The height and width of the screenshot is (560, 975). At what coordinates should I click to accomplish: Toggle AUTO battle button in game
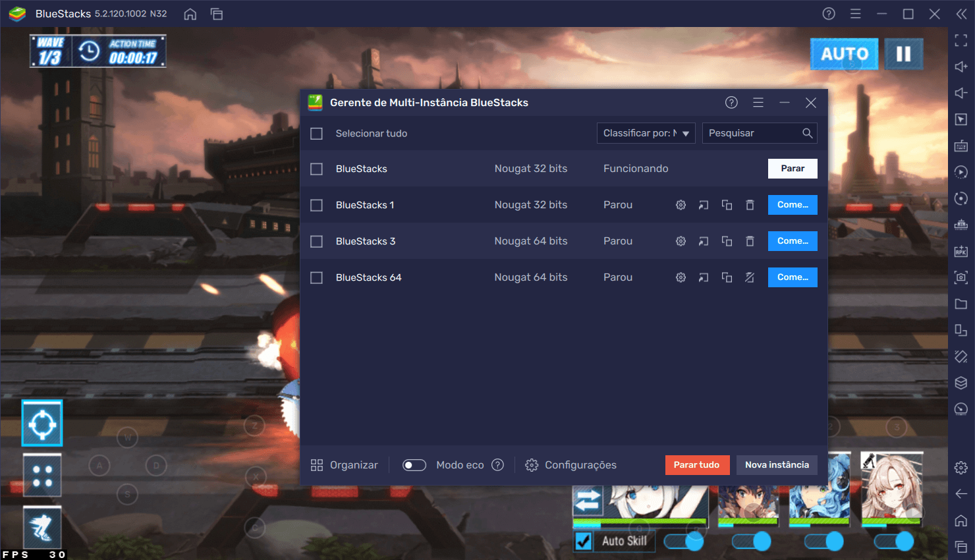pyautogui.click(x=845, y=54)
